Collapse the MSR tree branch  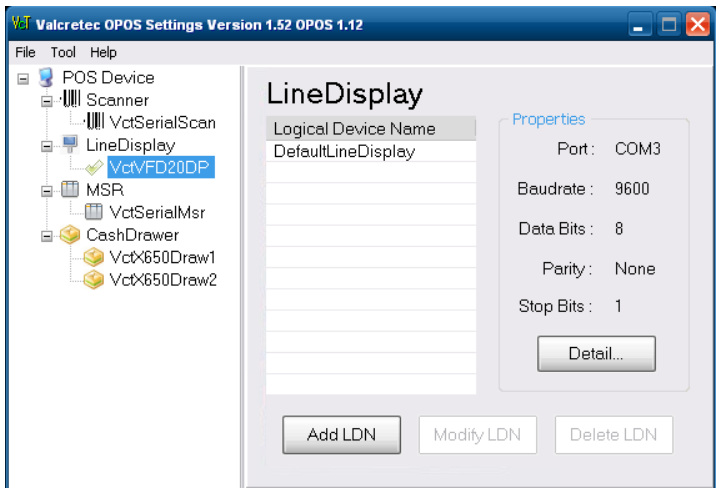click(46, 190)
